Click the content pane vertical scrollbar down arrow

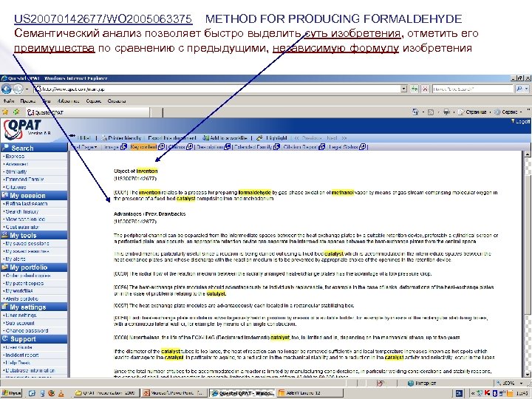pyautogui.click(x=528, y=374)
